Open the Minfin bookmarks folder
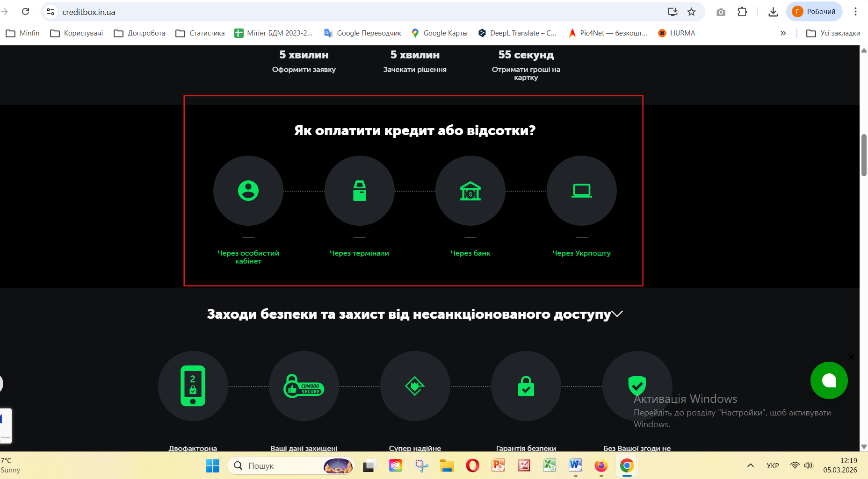 click(22, 33)
